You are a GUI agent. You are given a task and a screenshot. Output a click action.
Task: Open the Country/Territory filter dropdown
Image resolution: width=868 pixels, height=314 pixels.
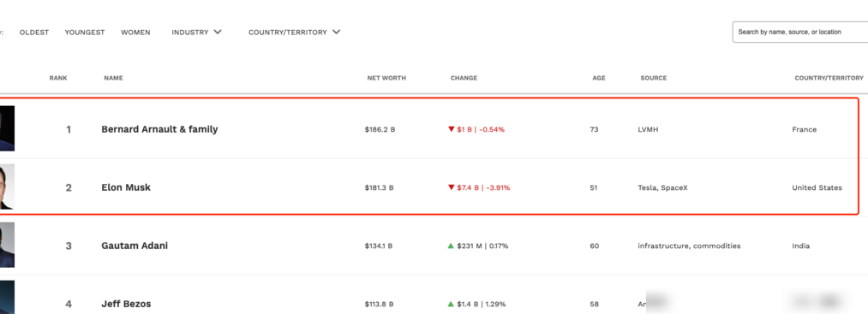(x=294, y=32)
